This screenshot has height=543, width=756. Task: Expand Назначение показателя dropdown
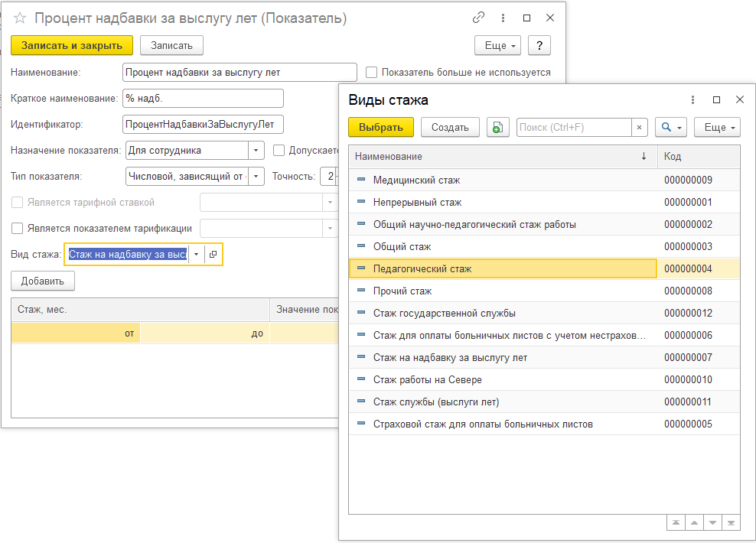pos(256,151)
